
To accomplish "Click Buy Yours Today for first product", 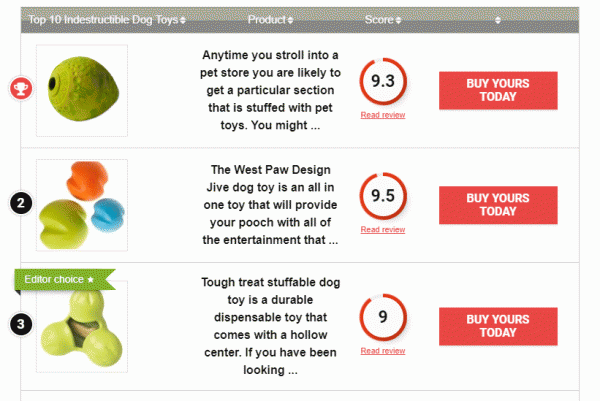I will pyautogui.click(x=497, y=90).
